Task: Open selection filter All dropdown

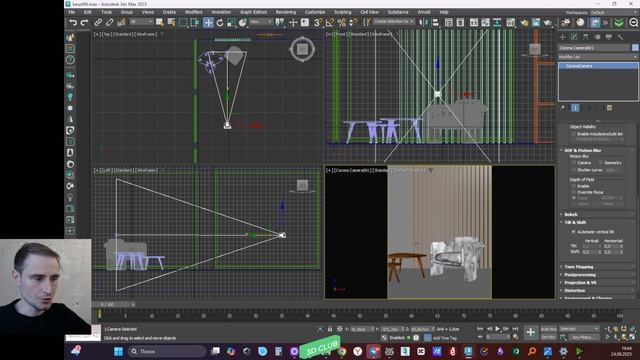Action: (x=141, y=22)
